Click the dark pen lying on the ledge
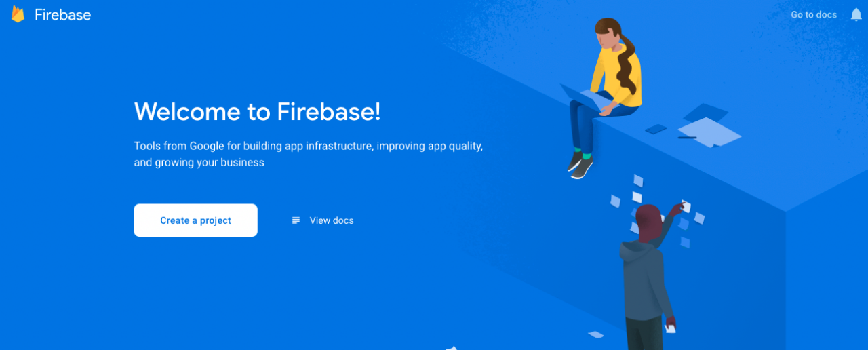Viewport: 868px width, 350px height. [x=687, y=138]
